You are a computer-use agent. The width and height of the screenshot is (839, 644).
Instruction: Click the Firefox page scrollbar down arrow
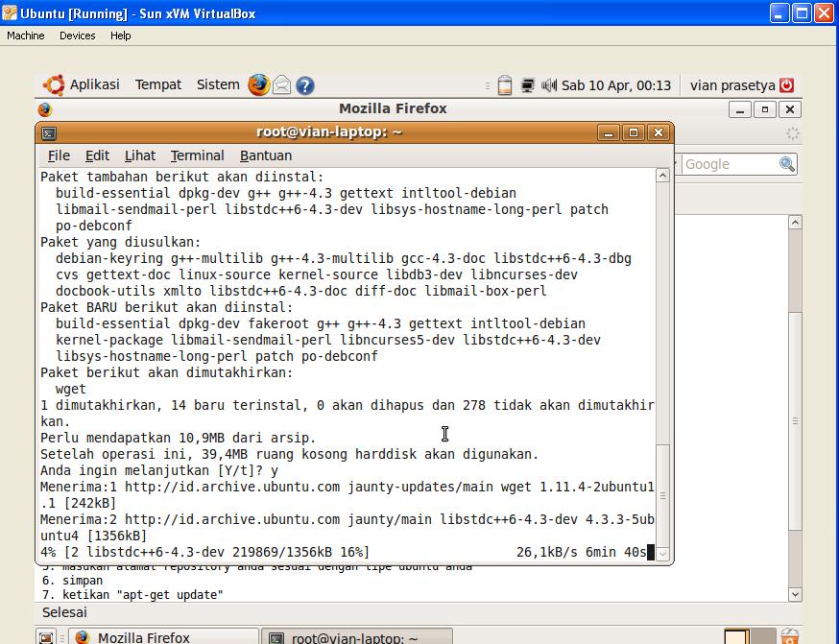795,594
